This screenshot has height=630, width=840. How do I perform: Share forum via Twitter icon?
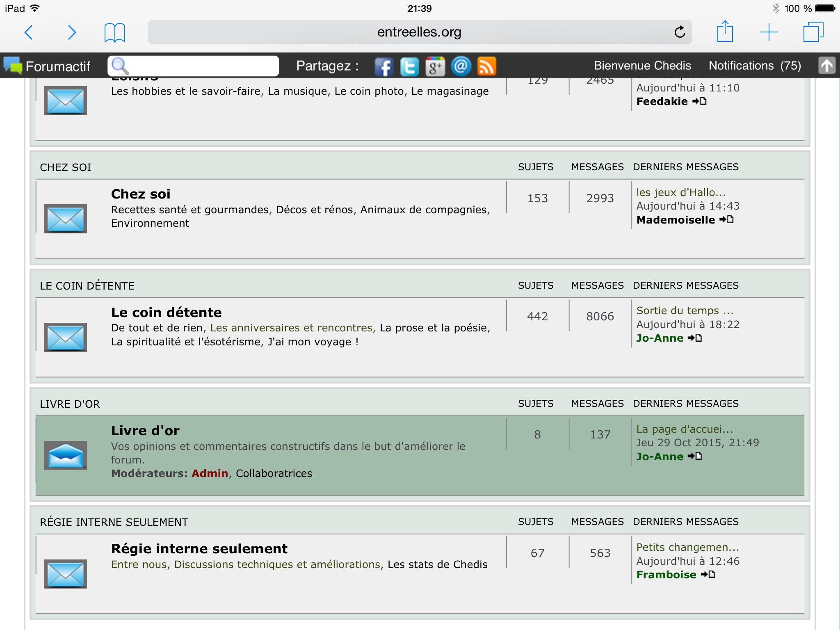tap(409, 66)
